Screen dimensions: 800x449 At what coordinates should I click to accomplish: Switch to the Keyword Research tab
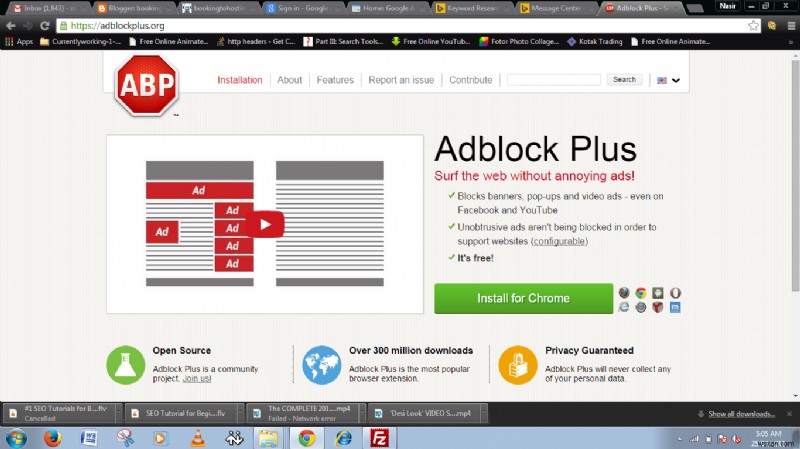coord(470,8)
